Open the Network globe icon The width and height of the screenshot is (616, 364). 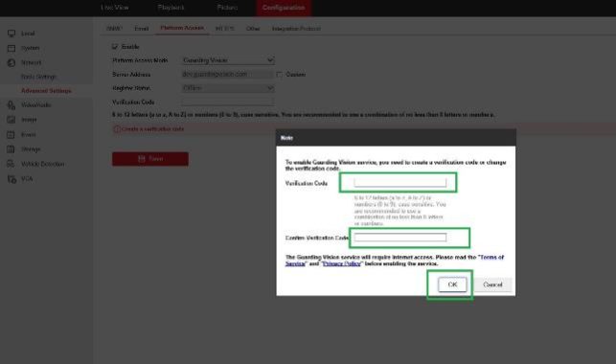[11, 63]
